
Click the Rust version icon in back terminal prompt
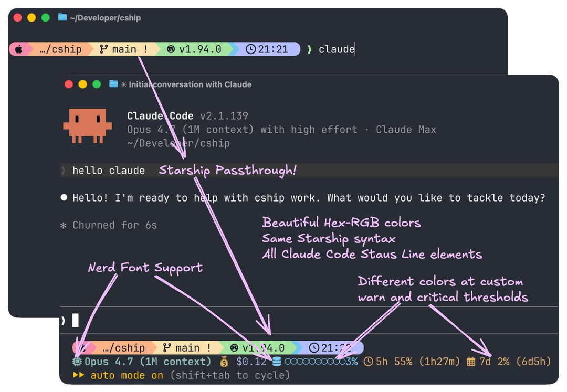click(171, 49)
